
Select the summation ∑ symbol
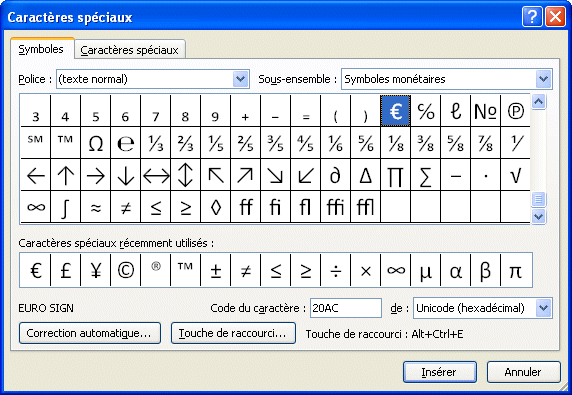click(x=425, y=175)
